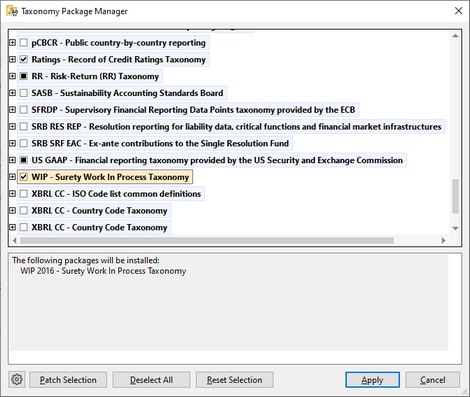The height and width of the screenshot is (397, 470).
Task: Apply the package changes
Action: point(372,380)
